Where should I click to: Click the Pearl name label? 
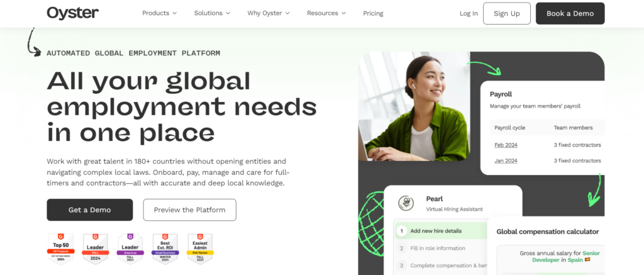click(434, 199)
